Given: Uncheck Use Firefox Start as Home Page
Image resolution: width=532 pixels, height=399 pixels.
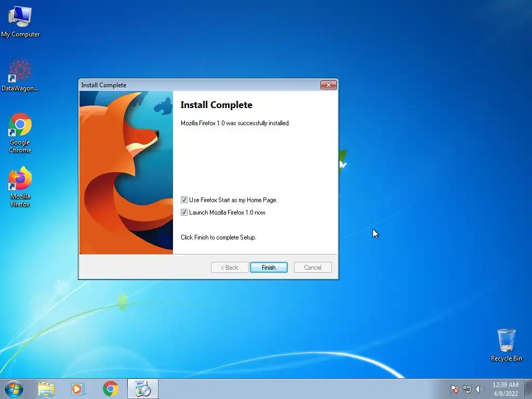Looking at the screenshot, I should click(x=184, y=200).
